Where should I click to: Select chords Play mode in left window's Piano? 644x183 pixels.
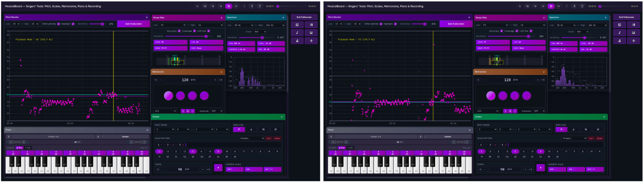19,148
